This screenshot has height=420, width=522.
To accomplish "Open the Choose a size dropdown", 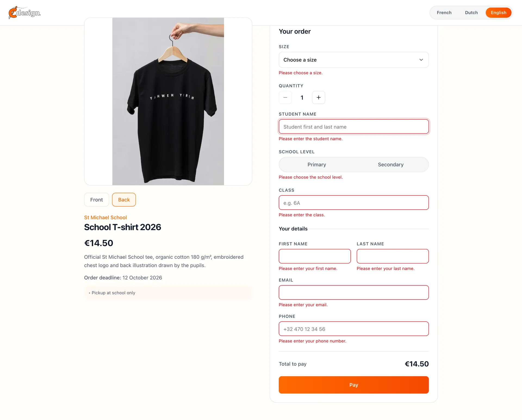I will click(x=353, y=60).
